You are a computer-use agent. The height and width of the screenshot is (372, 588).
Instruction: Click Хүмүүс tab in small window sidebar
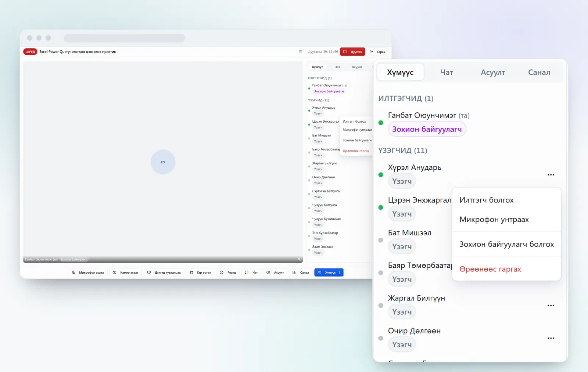click(318, 67)
